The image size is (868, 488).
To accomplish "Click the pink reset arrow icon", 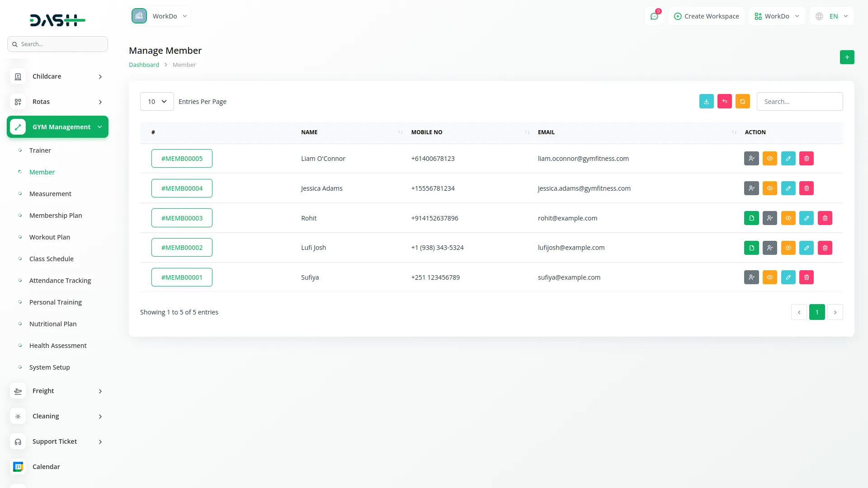I will 724,102.
